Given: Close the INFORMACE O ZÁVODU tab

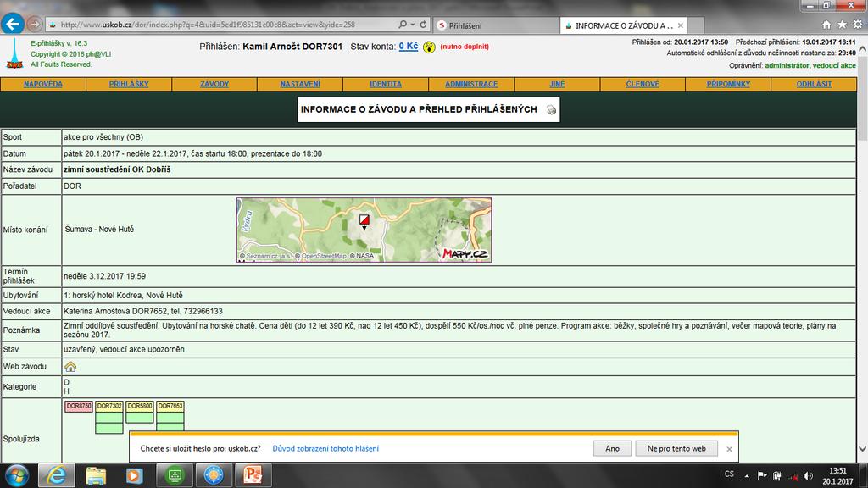Looking at the screenshot, I should click(x=681, y=25).
